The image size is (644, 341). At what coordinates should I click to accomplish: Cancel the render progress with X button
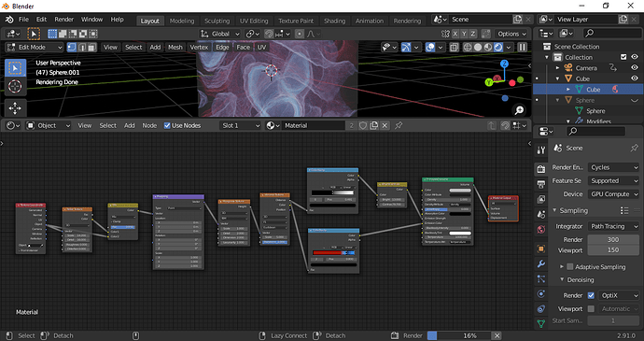(x=497, y=335)
